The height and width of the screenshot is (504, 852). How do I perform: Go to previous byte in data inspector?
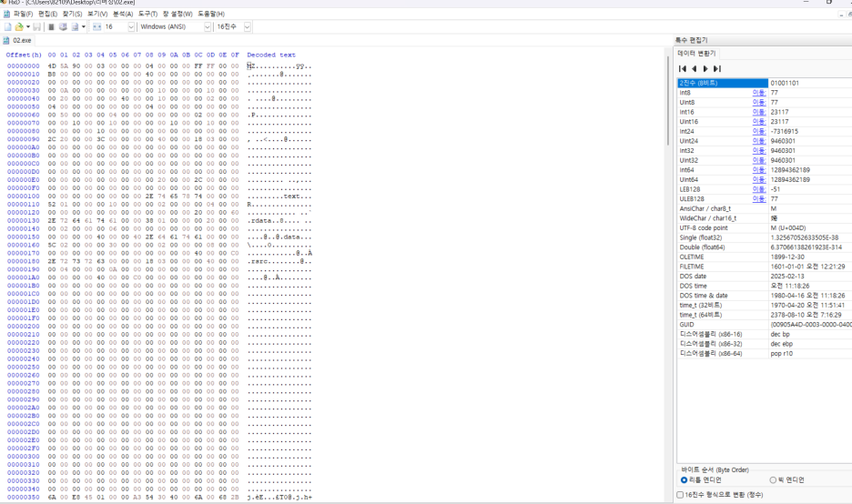pos(694,68)
